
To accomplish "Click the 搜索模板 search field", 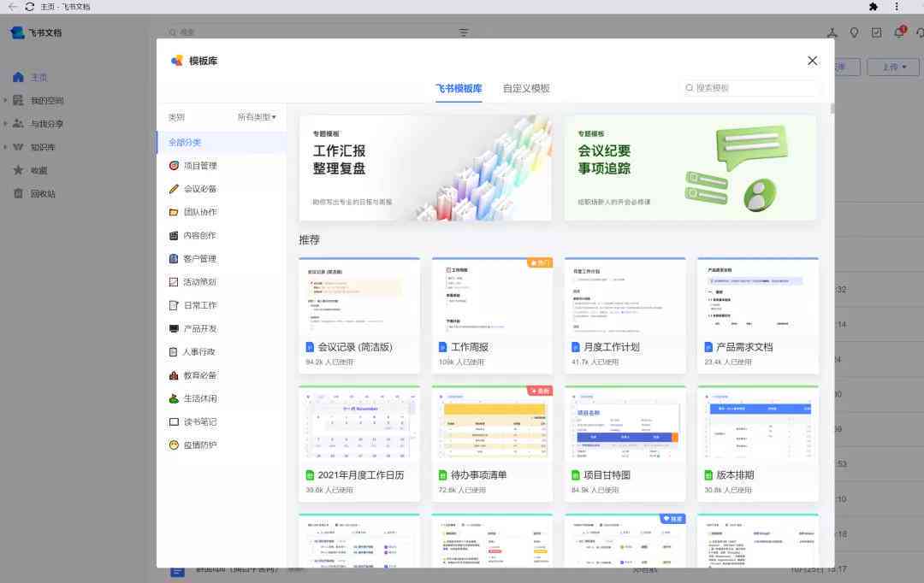I will 749,88.
